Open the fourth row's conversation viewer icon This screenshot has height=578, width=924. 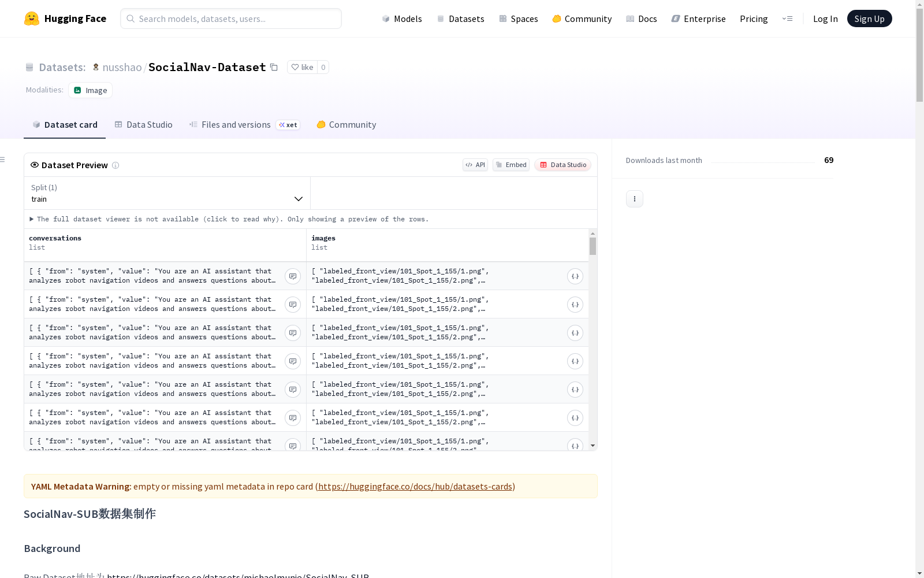click(x=293, y=361)
